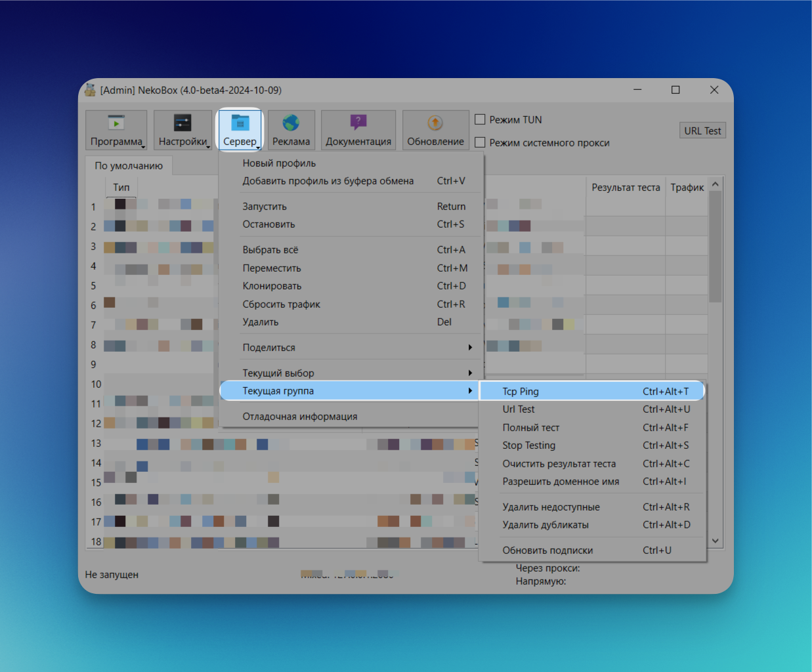812x672 pixels.
Task: Choose Разрешить доменное имя
Action: (593, 482)
